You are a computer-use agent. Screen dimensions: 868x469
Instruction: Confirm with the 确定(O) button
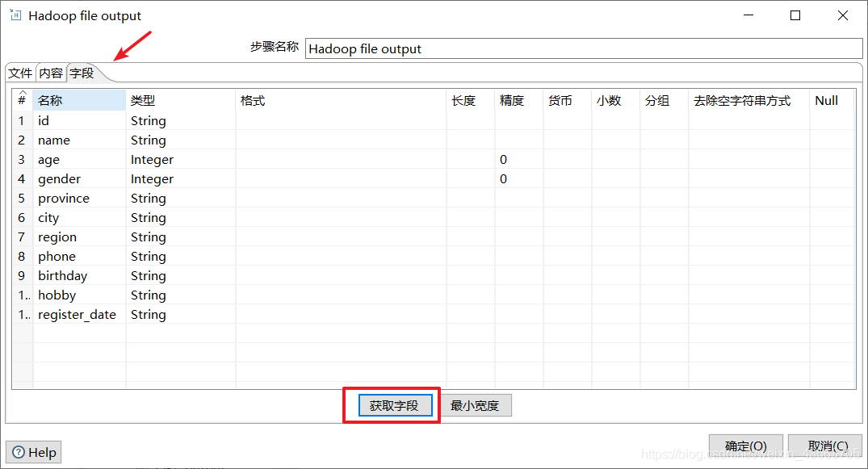click(745, 446)
